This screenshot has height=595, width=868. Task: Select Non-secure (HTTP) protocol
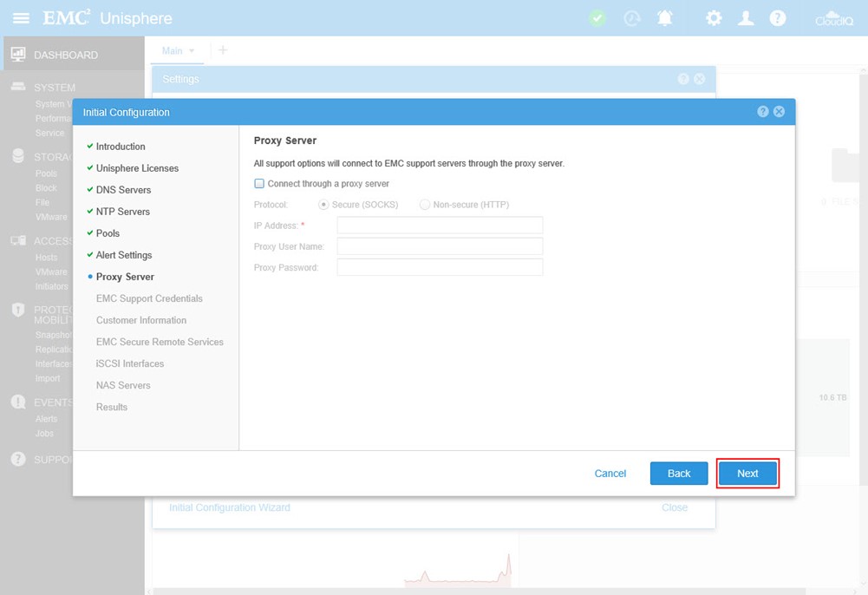pos(425,205)
